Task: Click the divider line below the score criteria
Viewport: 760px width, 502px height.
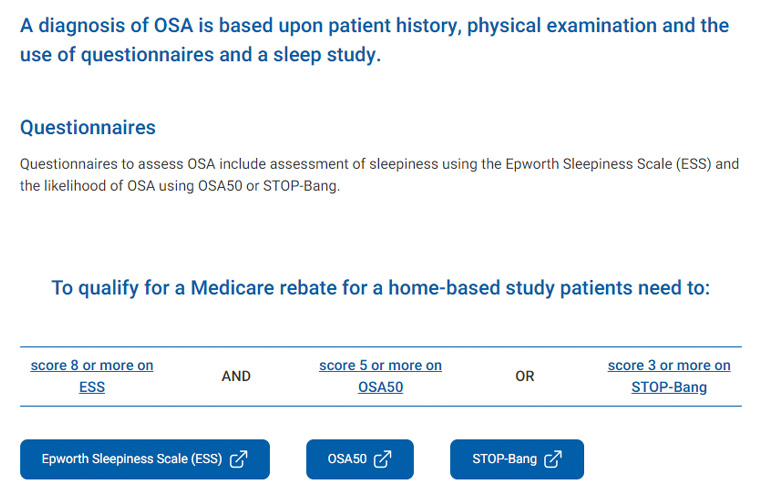Action: click(x=380, y=406)
